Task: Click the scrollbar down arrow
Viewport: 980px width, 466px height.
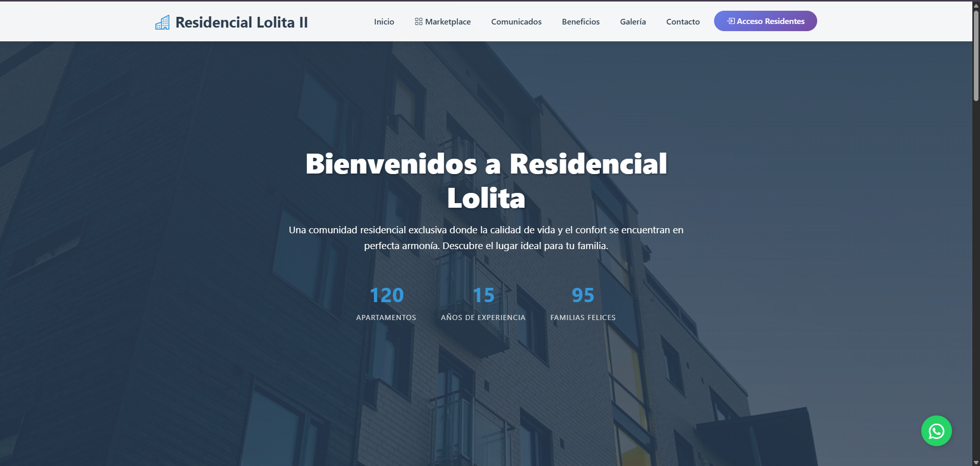Action: (x=975, y=461)
